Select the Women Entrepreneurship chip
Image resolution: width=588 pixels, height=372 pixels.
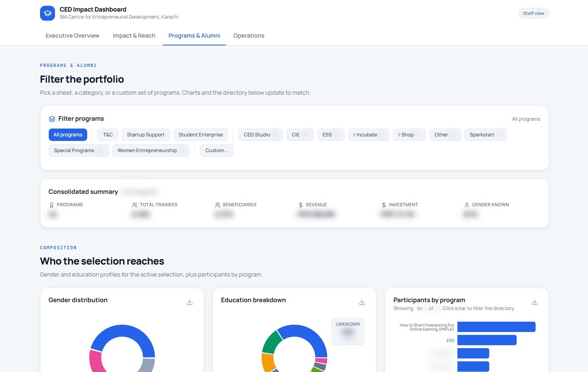click(151, 150)
